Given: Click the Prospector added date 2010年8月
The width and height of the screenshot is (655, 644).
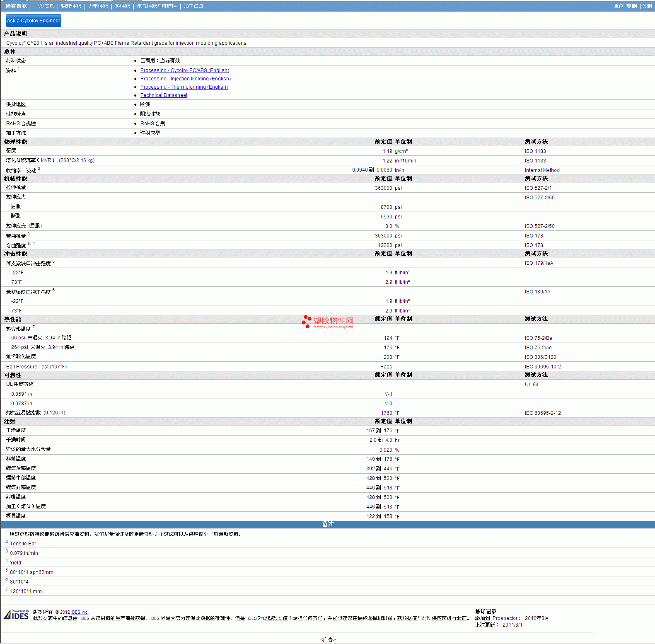Looking at the screenshot, I should click(x=537, y=618).
